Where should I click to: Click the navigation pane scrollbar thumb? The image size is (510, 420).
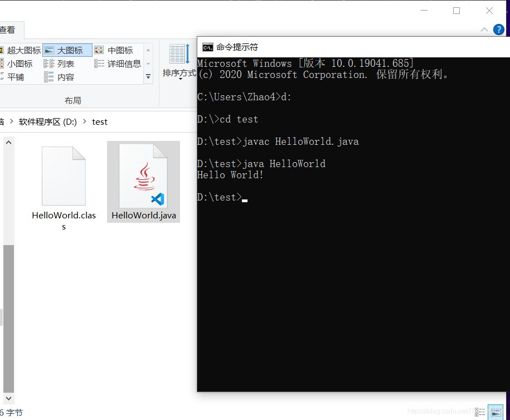pyautogui.click(x=9, y=319)
